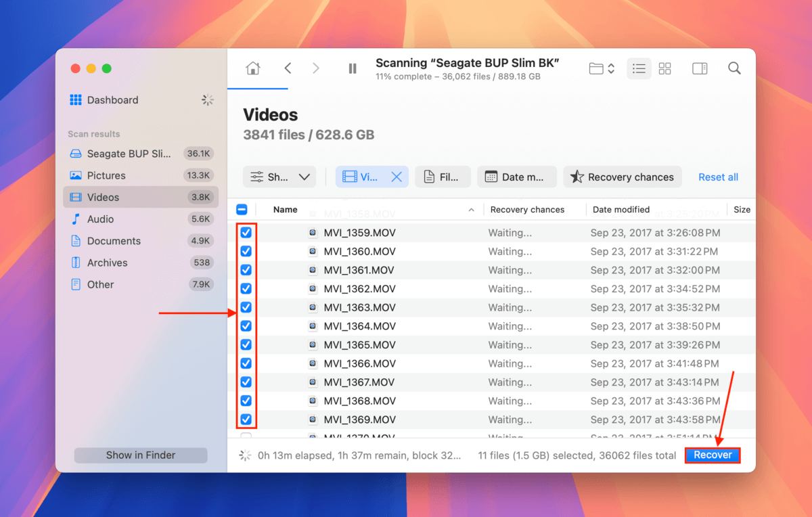The width and height of the screenshot is (812, 517).
Task: Click the 36.1K badge next to Seagate
Action: coord(198,154)
